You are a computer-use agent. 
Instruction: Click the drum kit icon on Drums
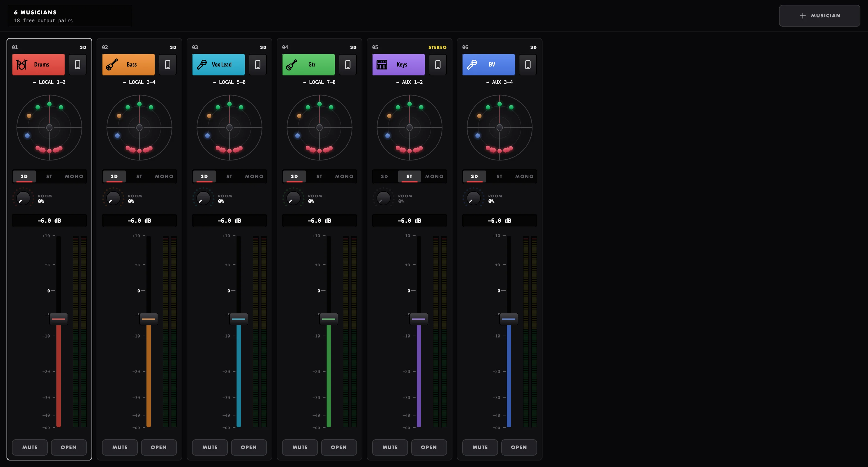(22, 64)
